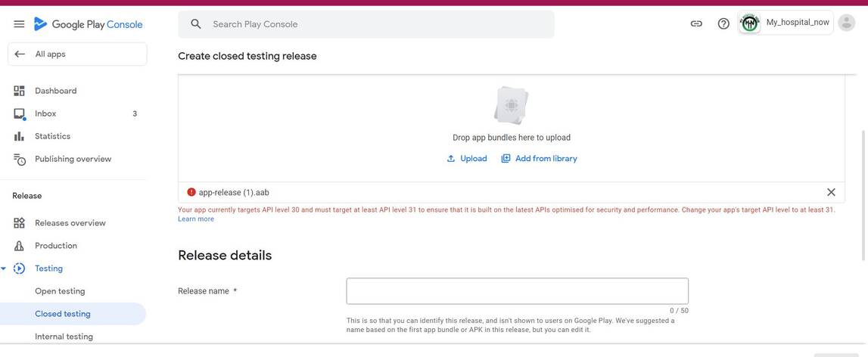
Task: Click the link icon in header
Action: click(x=696, y=24)
